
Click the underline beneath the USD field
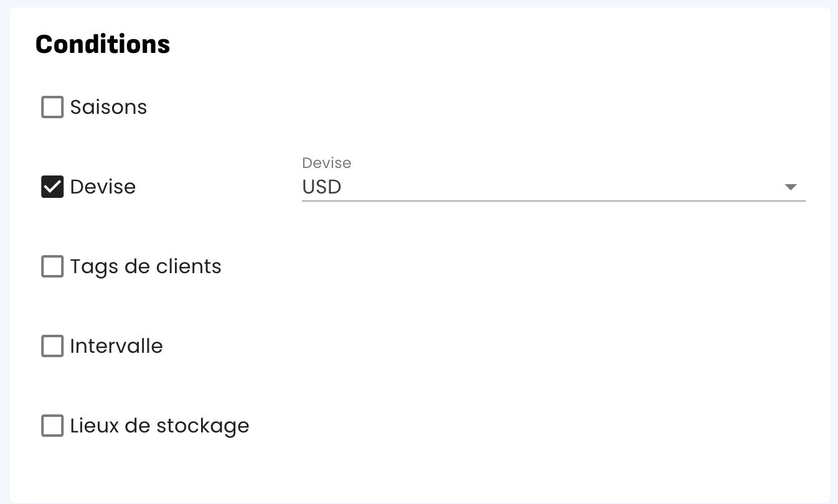(x=553, y=201)
